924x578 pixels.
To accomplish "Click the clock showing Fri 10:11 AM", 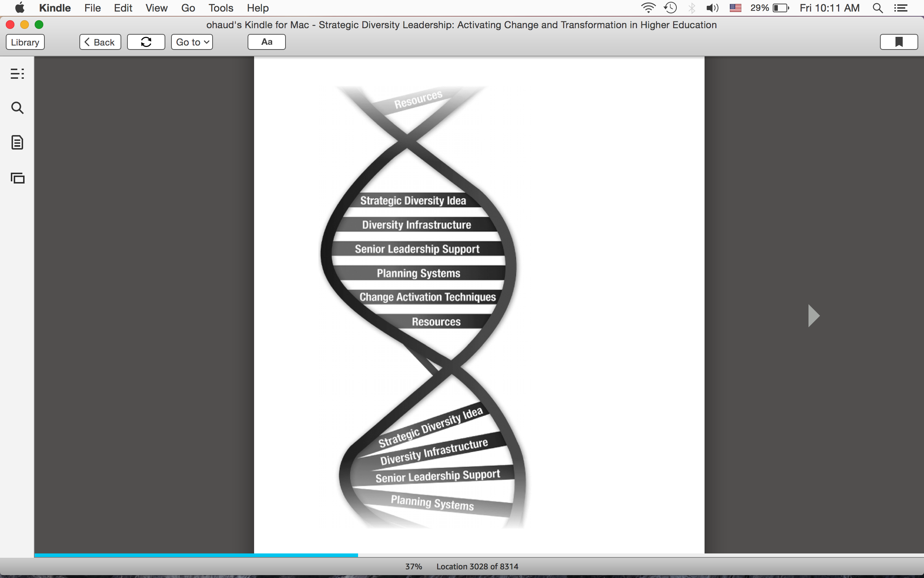I will tap(829, 8).
